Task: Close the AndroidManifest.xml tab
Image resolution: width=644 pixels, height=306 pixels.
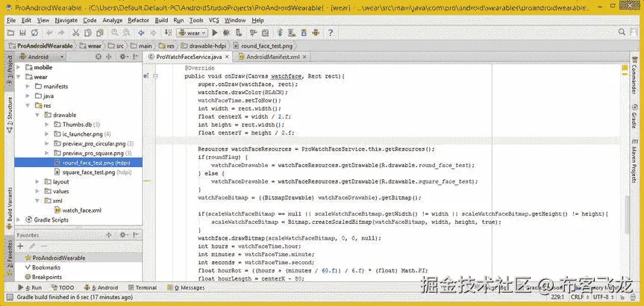Action: (304, 57)
